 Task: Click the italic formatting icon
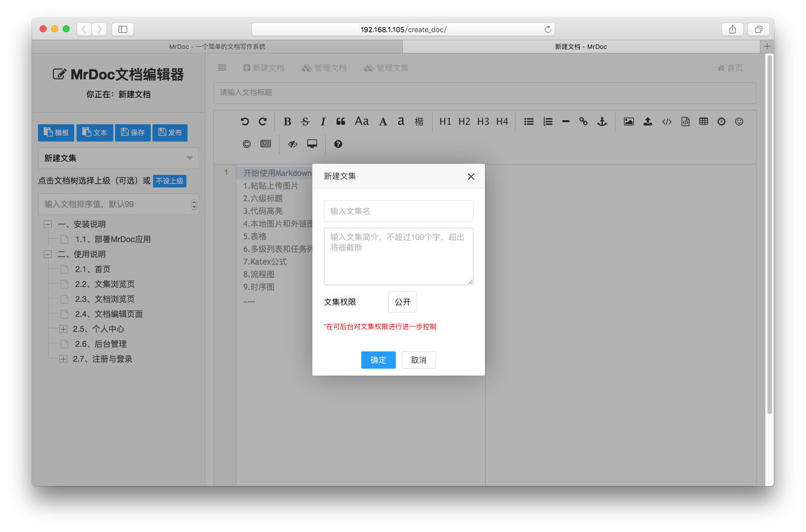pyautogui.click(x=323, y=121)
